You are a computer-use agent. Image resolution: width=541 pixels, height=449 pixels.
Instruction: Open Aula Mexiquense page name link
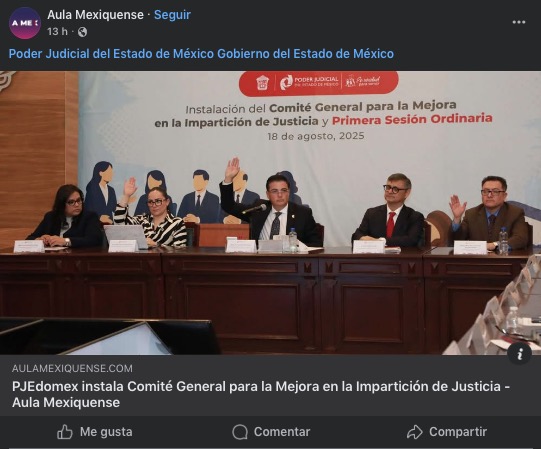(x=95, y=15)
